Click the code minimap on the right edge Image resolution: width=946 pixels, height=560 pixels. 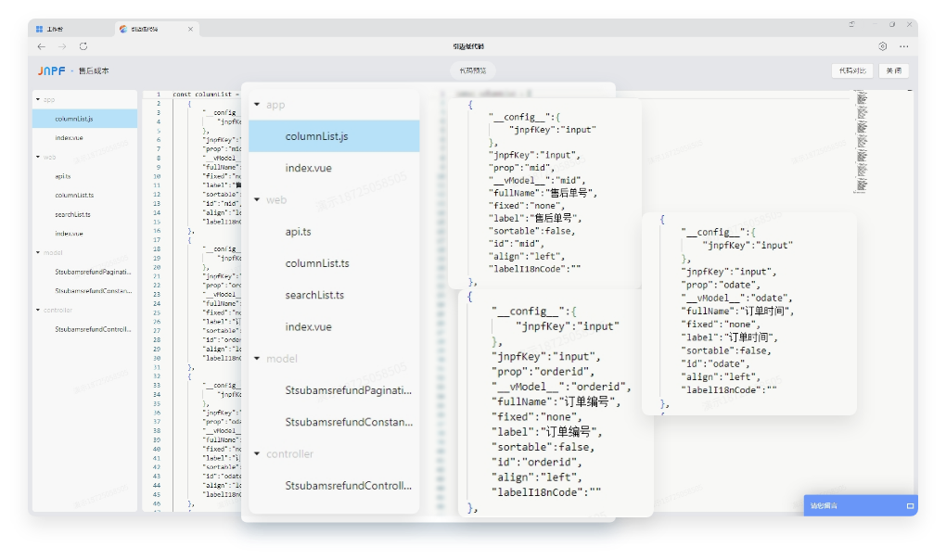(862, 142)
